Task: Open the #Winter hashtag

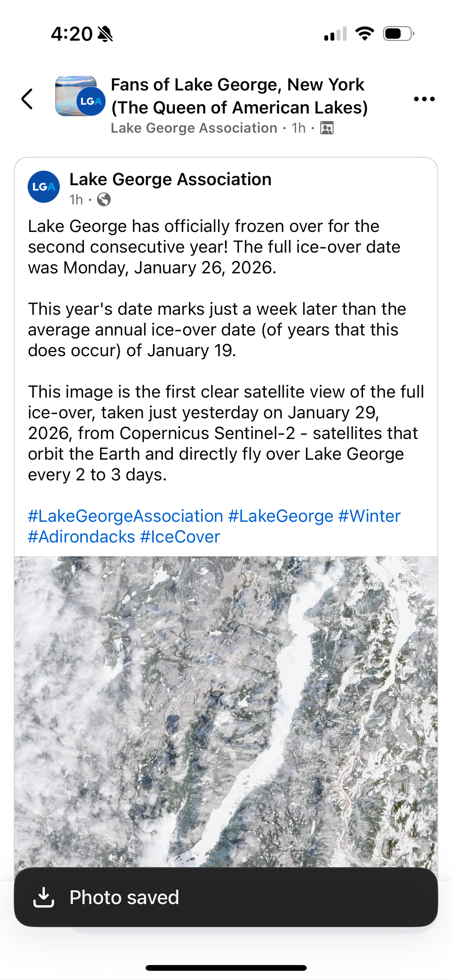Action: (x=369, y=516)
